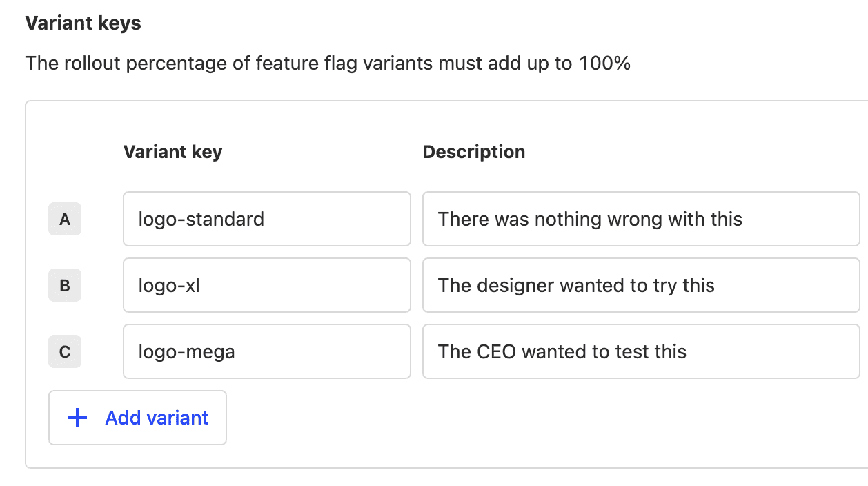The width and height of the screenshot is (868, 486).
Task: Select the variant C letter badge
Action: (x=65, y=351)
